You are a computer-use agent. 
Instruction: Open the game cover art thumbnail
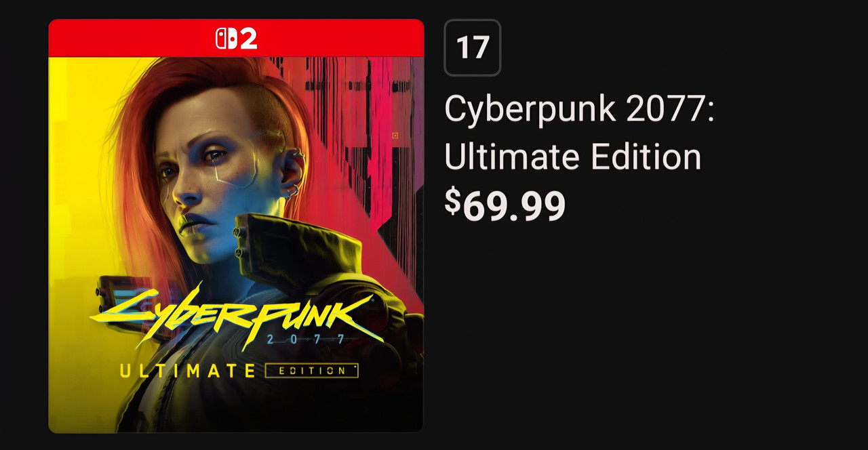tap(236, 226)
